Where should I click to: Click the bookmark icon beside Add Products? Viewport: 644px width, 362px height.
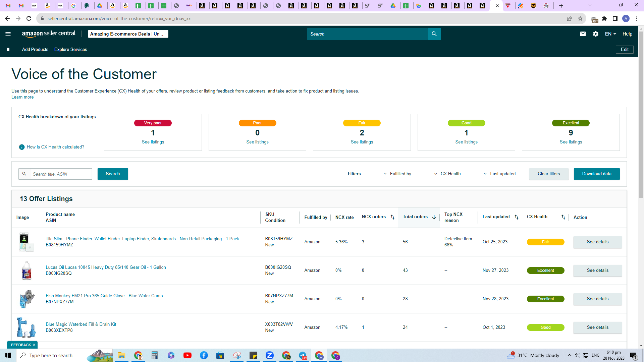click(8, 50)
